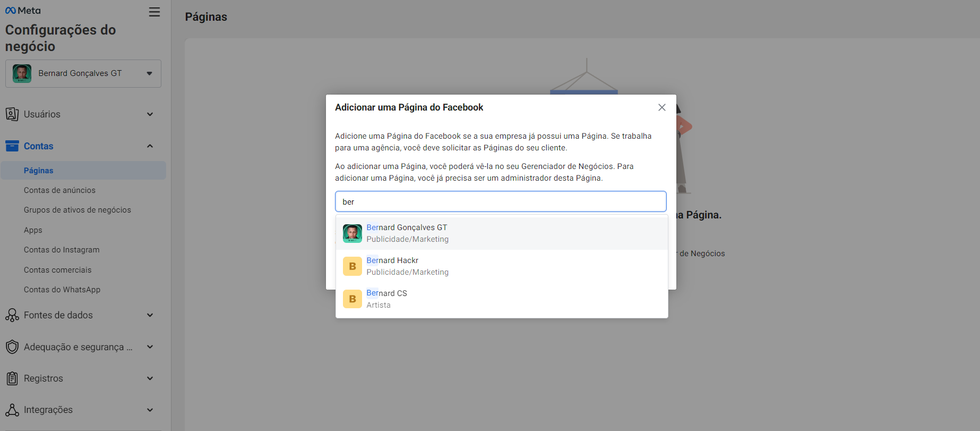Click the Contas menu label
The height and width of the screenshot is (431, 980).
click(x=39, y=146)
